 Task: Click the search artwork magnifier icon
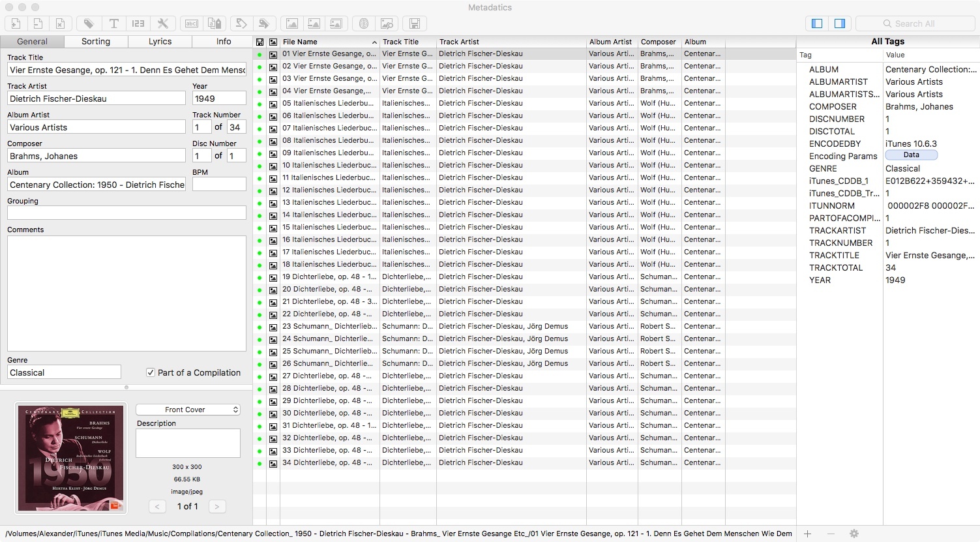(386, 23)
